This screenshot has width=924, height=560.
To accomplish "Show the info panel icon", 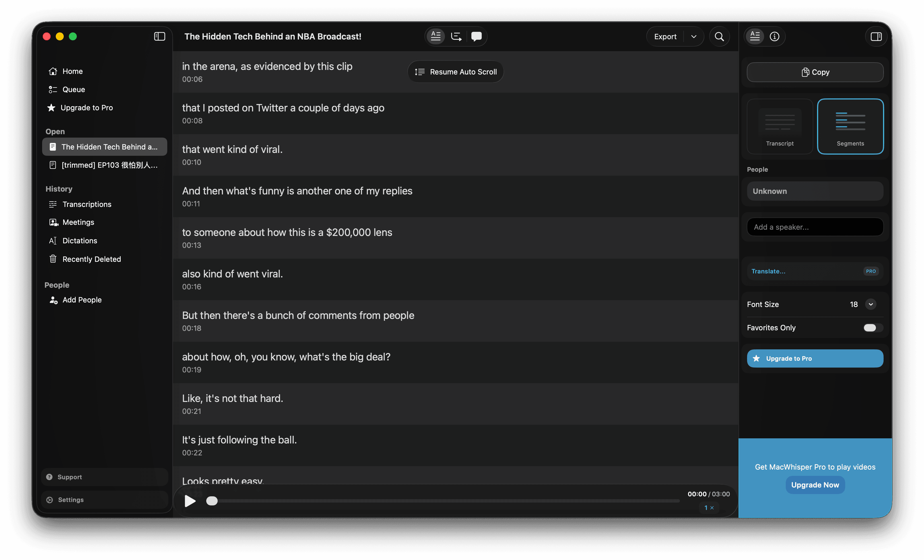I will point(774,36).
